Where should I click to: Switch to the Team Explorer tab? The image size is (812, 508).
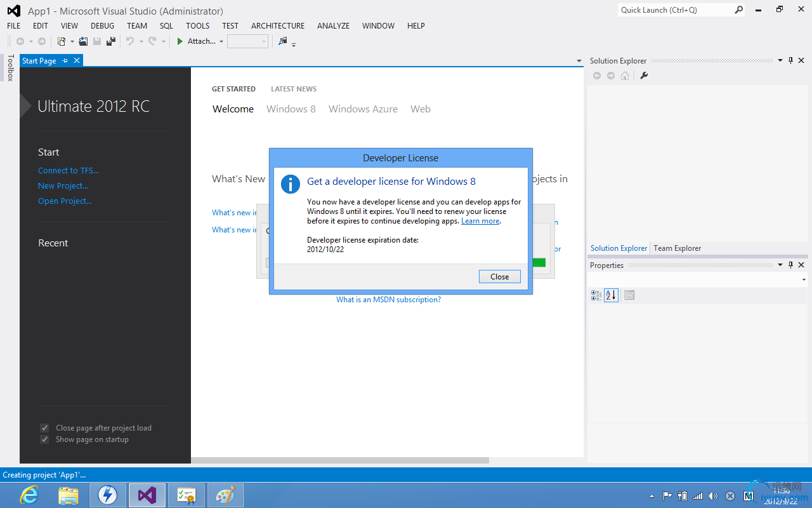click(677, 248)
